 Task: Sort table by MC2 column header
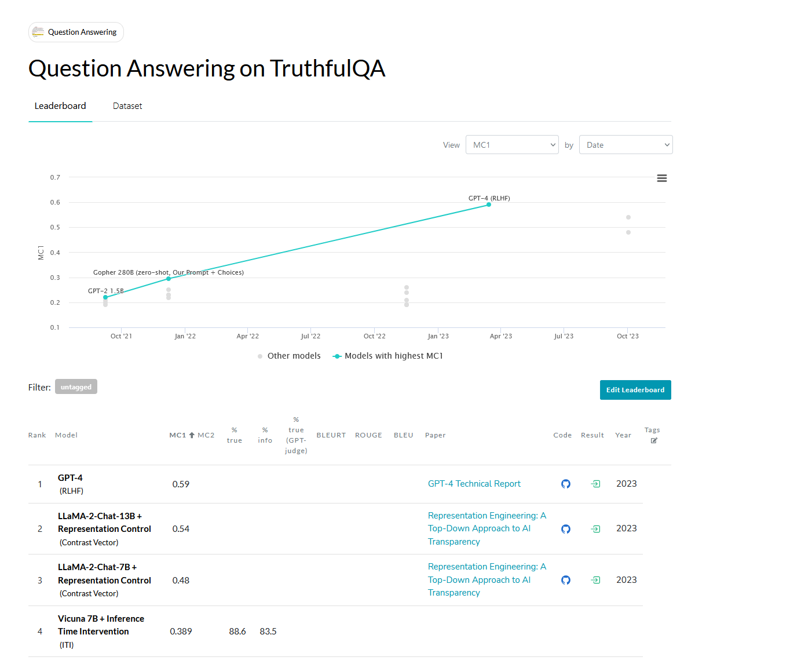[x=206, y=435]
